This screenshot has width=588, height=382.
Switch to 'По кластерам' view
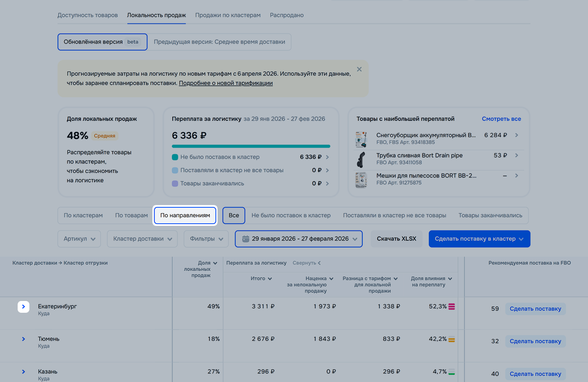[83, 215]
